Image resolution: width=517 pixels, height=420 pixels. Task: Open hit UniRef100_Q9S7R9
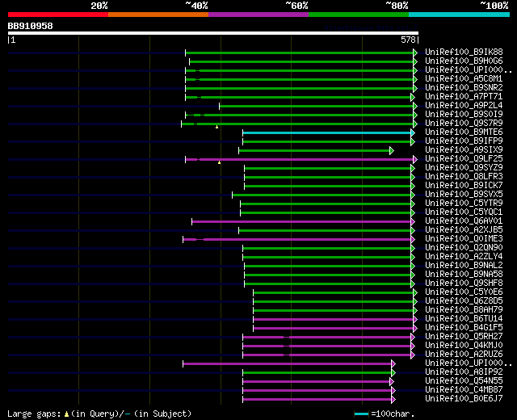pyautogui.click(x=464, y=124)
